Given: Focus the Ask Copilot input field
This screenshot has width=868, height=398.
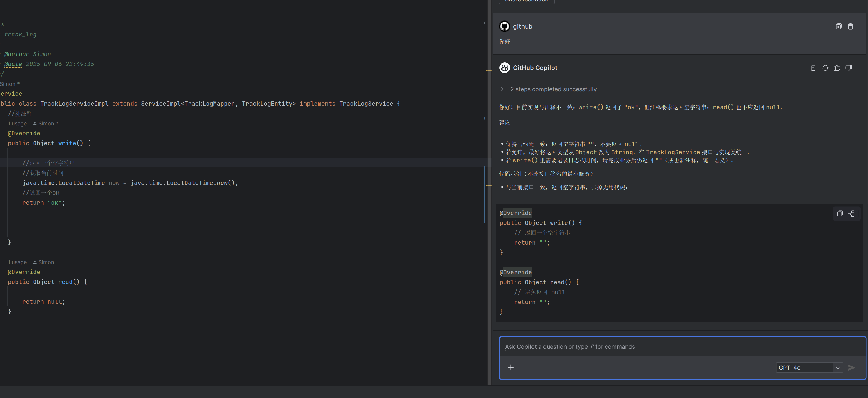Looking at the screenshot, I should point(682,346).
